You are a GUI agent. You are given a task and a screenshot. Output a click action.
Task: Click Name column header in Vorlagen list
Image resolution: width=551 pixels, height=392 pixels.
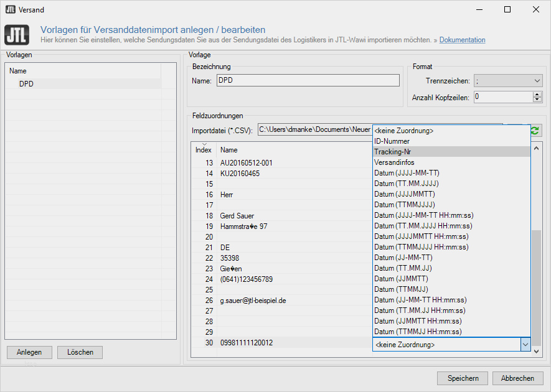point(83,70)
